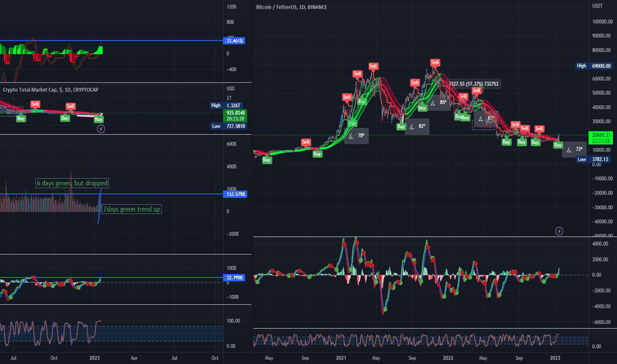Click the High 1.326T price label
Image resolution: width=617 pixels, height=364 pixels.
click(x=226, y=105)
